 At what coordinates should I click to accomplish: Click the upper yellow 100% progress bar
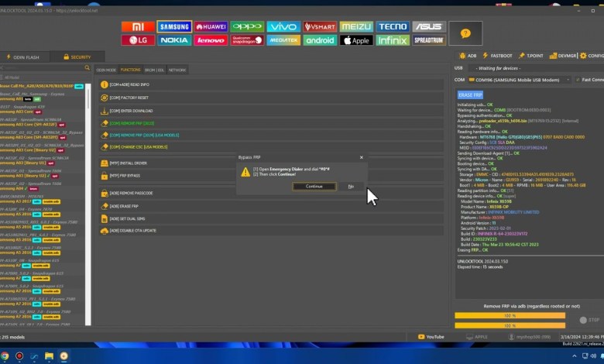[x=510, y=316]
